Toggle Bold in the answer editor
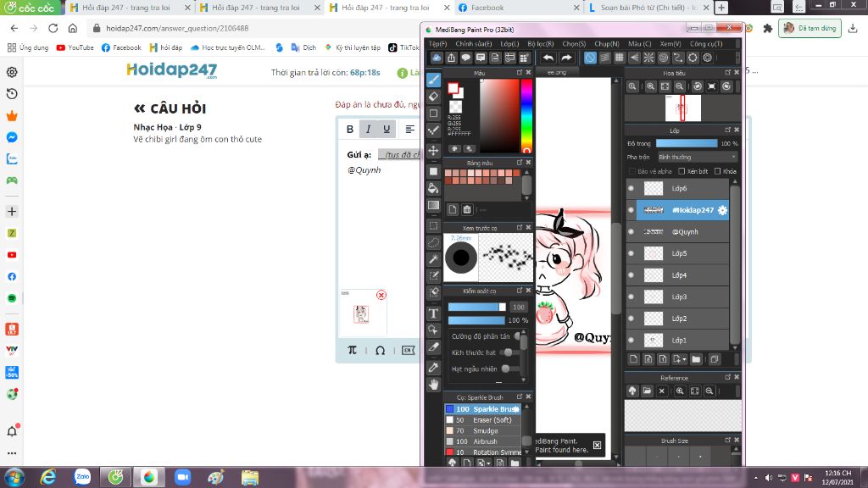The width and height of the screenshot is (868, 488). coord(350,129)
